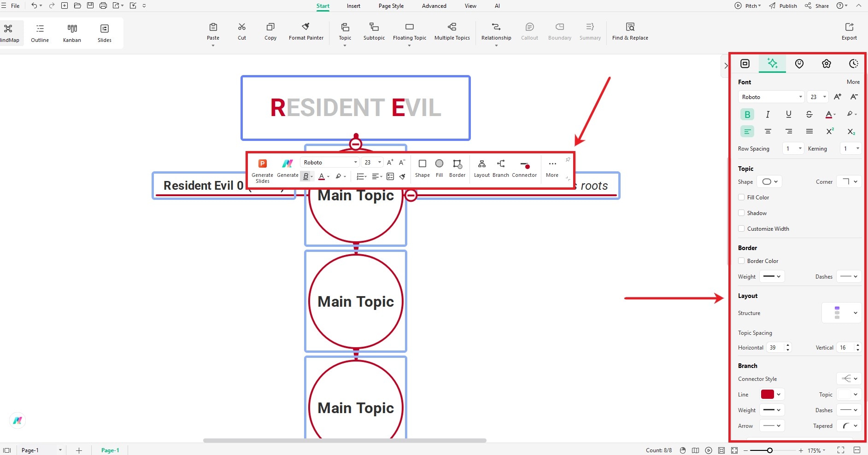Toggle Italic in the Font panel
The image size is (868, 455).
(768, 114)
